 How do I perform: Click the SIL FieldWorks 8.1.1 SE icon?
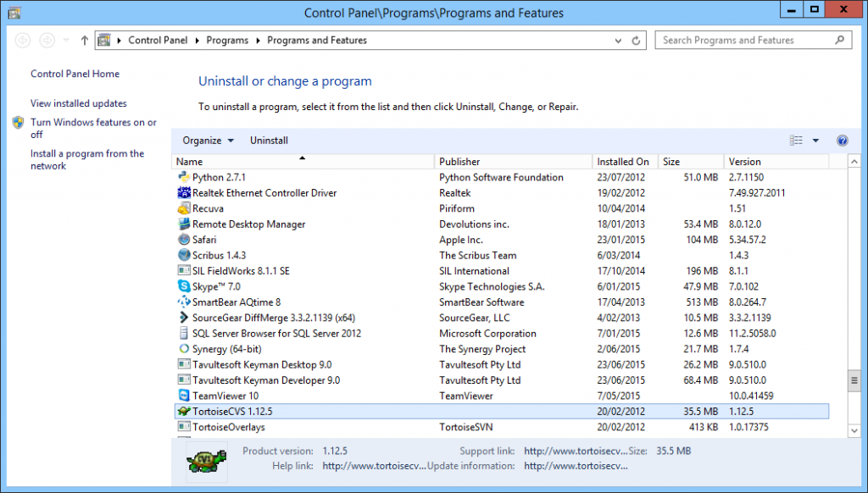pos(184,270)
